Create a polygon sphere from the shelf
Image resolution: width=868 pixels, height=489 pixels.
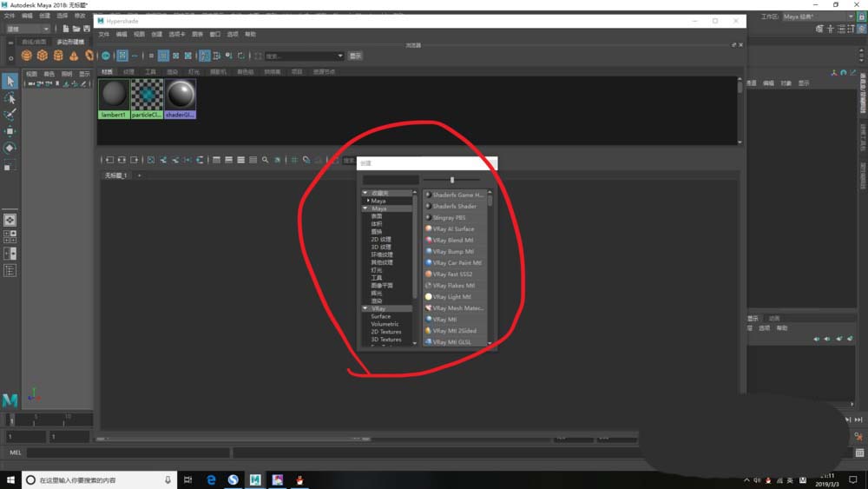26,56
